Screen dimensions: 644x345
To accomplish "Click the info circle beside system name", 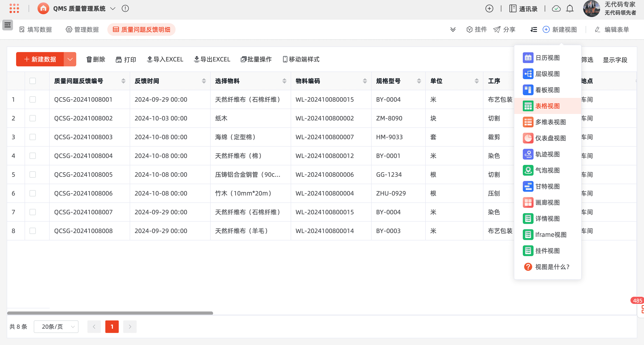I will (x=125, y=8).
